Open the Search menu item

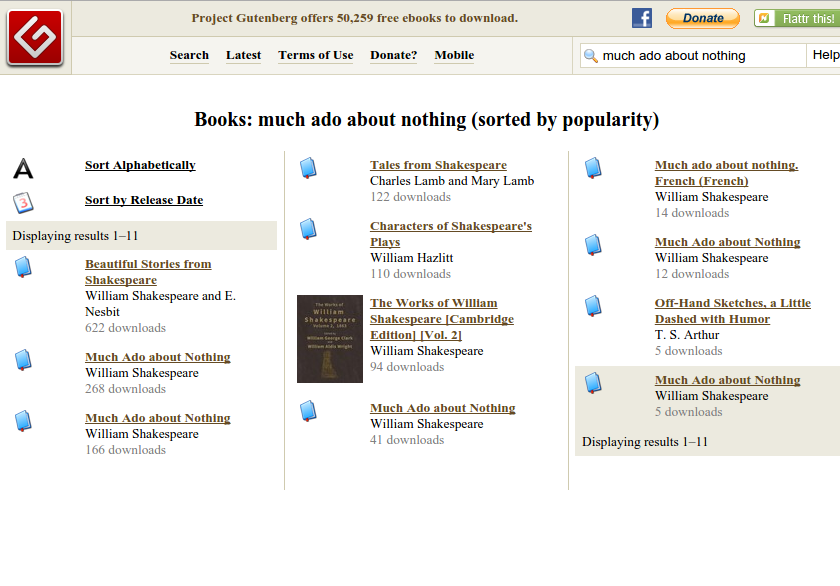click(189, 55)
